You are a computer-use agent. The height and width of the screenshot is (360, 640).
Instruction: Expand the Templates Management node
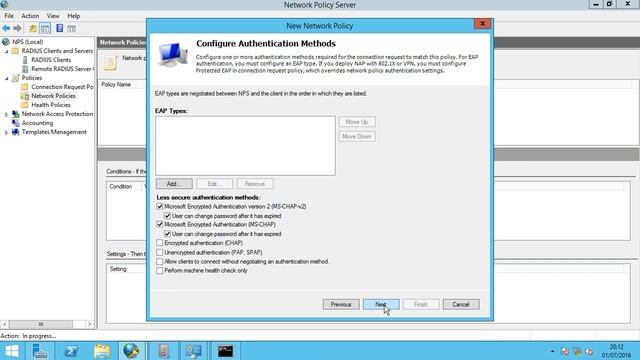point(6,132)
